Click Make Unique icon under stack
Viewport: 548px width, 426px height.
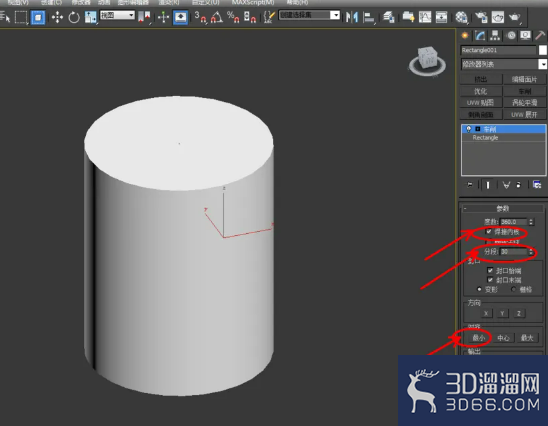click(x=506, y=185)
